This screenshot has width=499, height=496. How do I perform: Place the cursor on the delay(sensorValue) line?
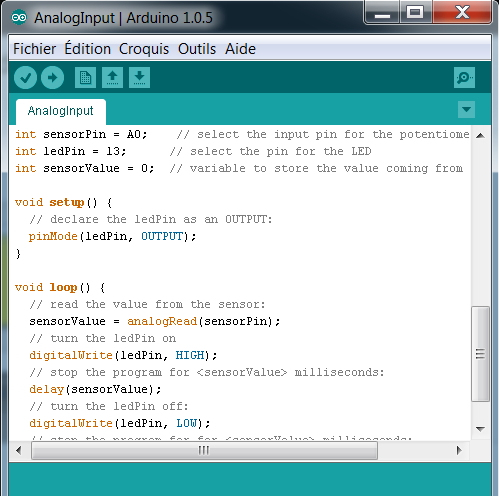95,389
